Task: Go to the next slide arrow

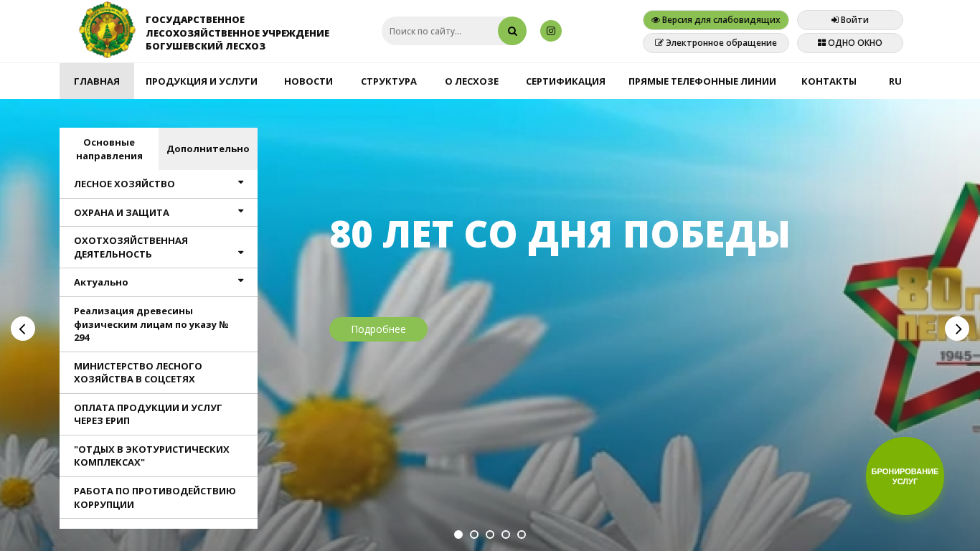Action: (x=957, y=329)
